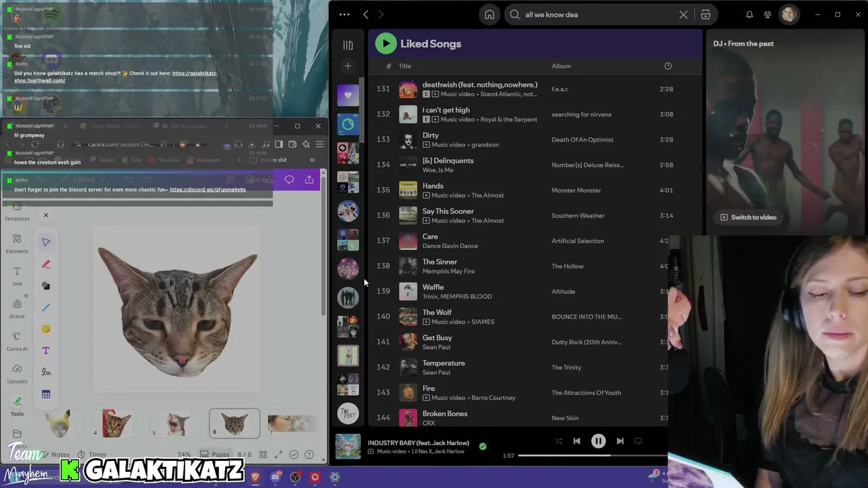Sort Liked Songs by Title column

point(405,66)
